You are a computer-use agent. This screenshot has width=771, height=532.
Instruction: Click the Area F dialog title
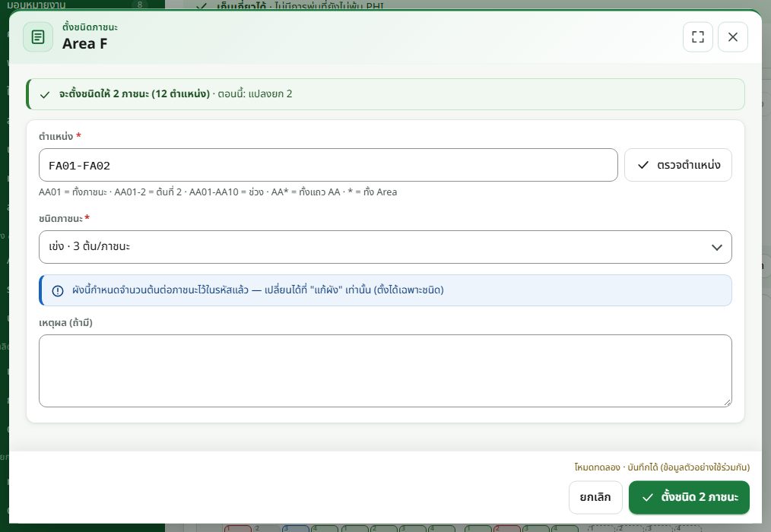coord(84,44)
